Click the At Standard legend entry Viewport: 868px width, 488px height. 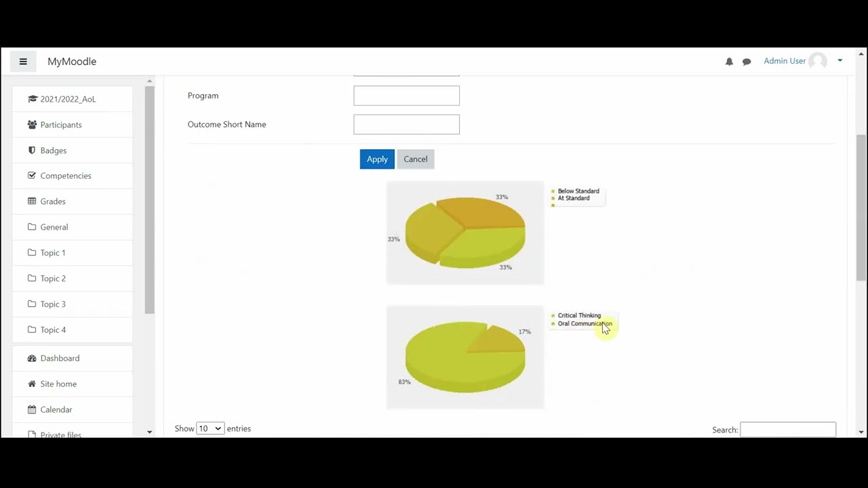tap(573, 199)
